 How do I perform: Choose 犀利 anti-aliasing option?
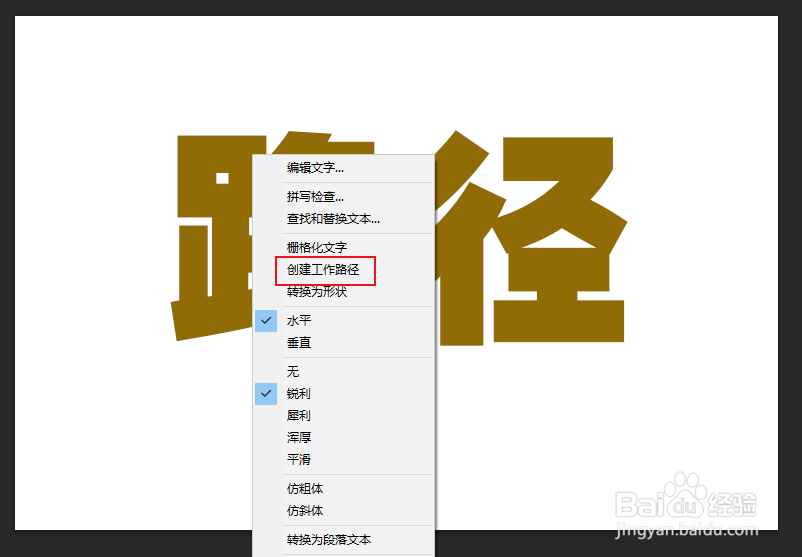point(344,415)
